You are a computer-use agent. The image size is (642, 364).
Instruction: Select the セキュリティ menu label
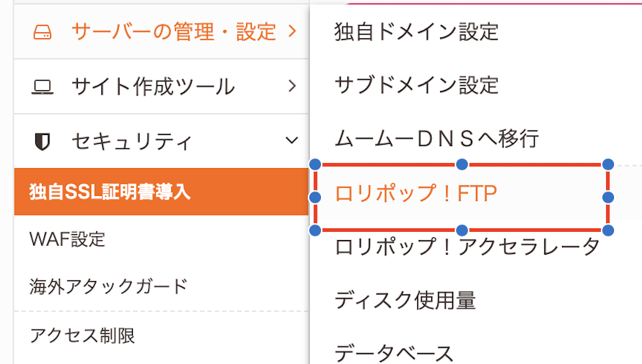[x=132, y=141]
